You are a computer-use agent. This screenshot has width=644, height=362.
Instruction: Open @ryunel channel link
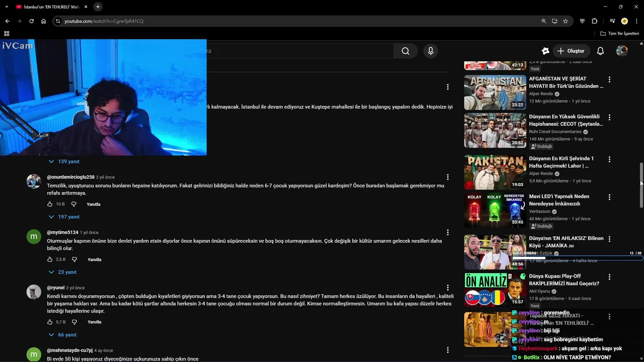(56, 288)
